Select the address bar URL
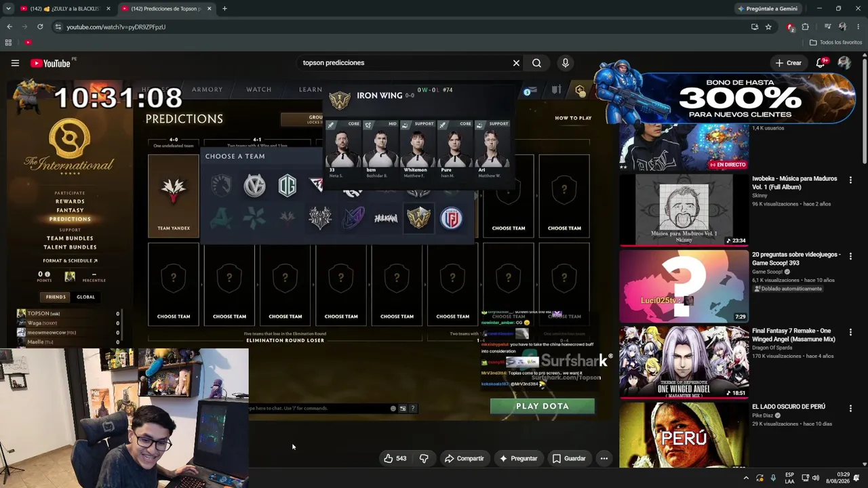 click(x=116, y=27)
